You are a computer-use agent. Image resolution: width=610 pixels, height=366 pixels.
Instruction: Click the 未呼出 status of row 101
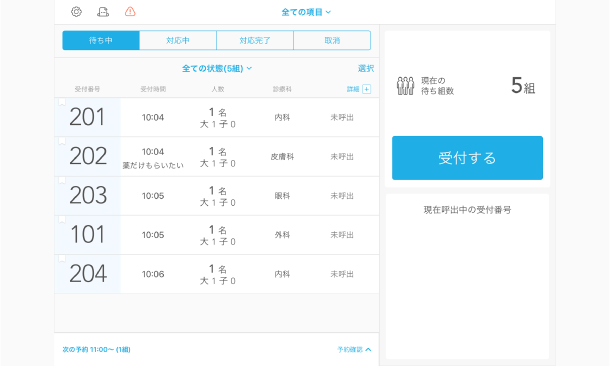pyautogui.click(x=342, y=235)
